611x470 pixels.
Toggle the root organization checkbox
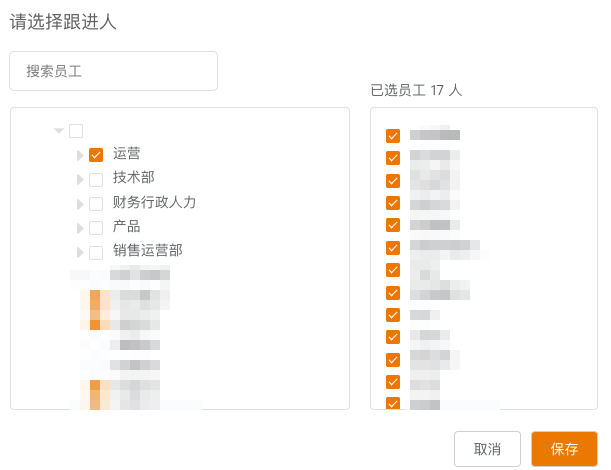pos(76,130)
